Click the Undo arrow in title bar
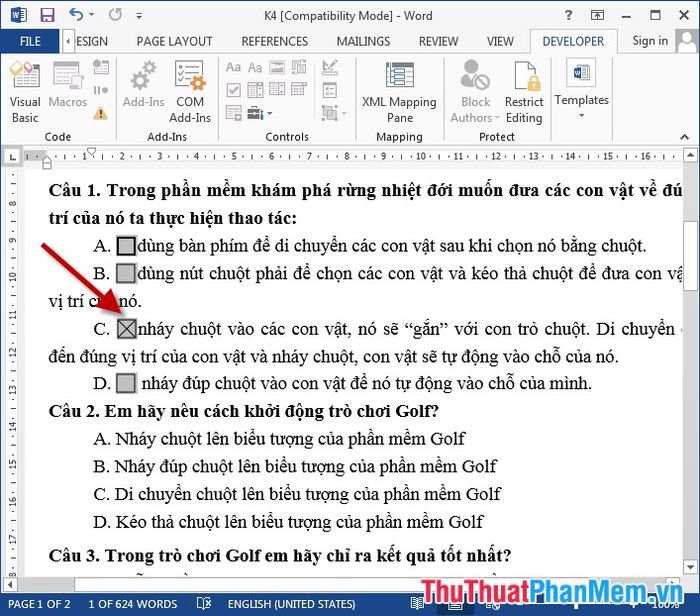 [x=76, y=15]
